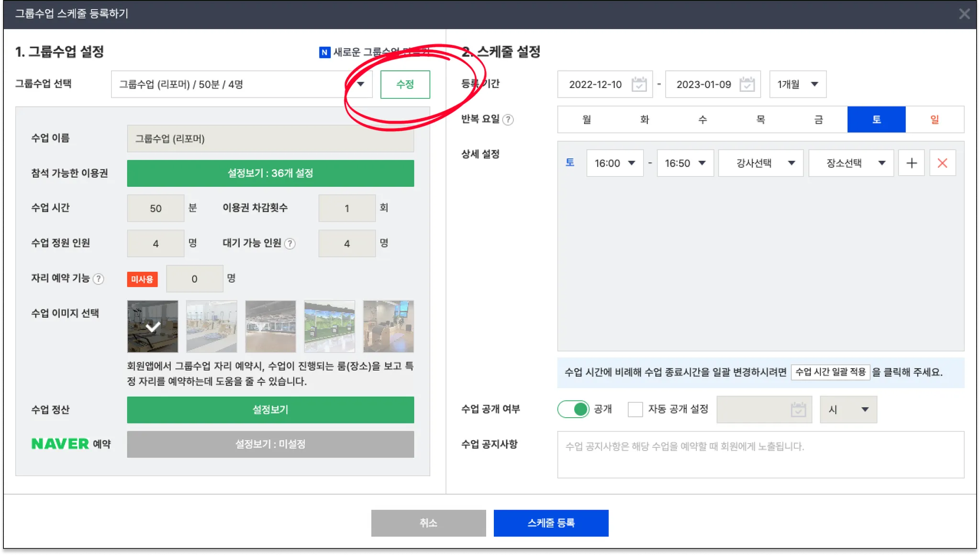Click the plus icon to add time row
The image size is (980, 555).
(911, 163)
